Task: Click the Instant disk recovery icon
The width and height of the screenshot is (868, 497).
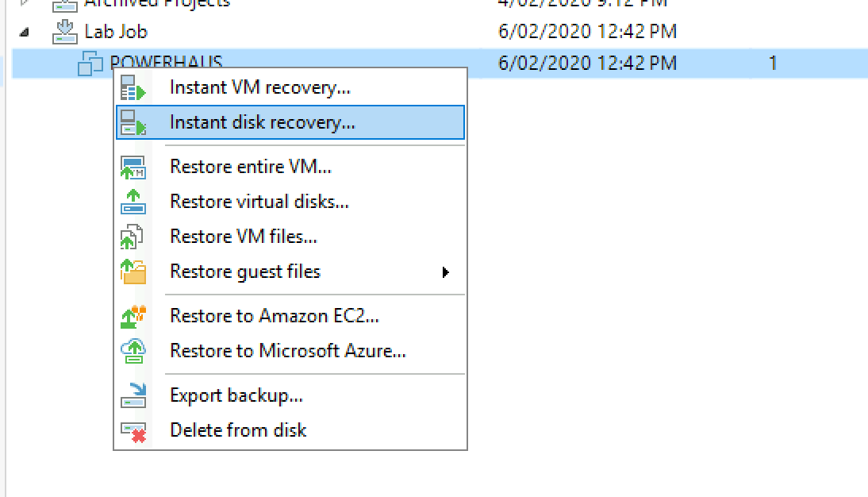Action: [x=133, y=122]
